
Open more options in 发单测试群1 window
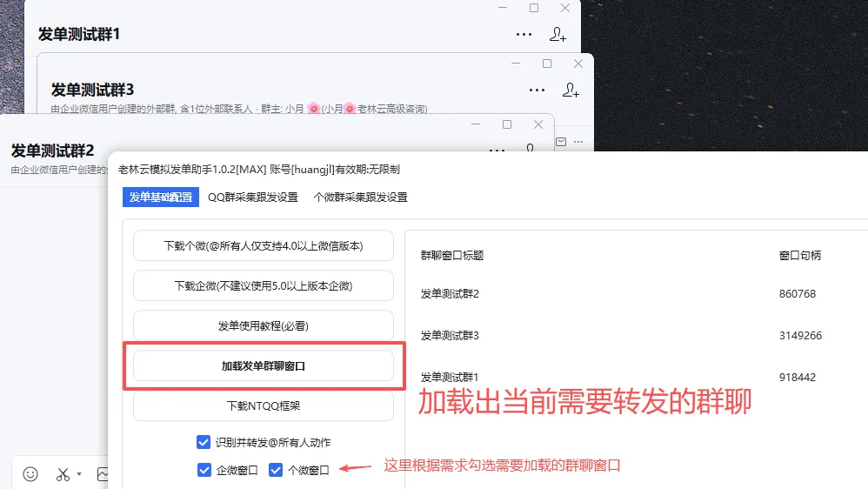coord(524,34)
